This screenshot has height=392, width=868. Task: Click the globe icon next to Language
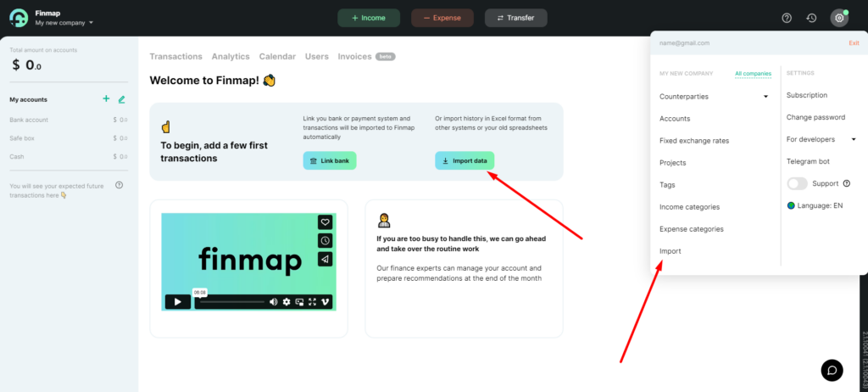(791, 205)
